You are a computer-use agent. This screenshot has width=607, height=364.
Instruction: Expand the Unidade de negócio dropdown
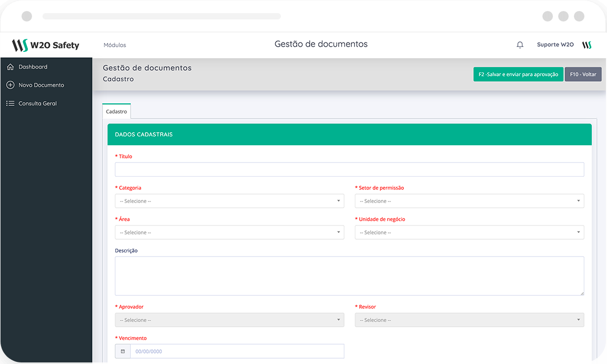tap(469, 232)
